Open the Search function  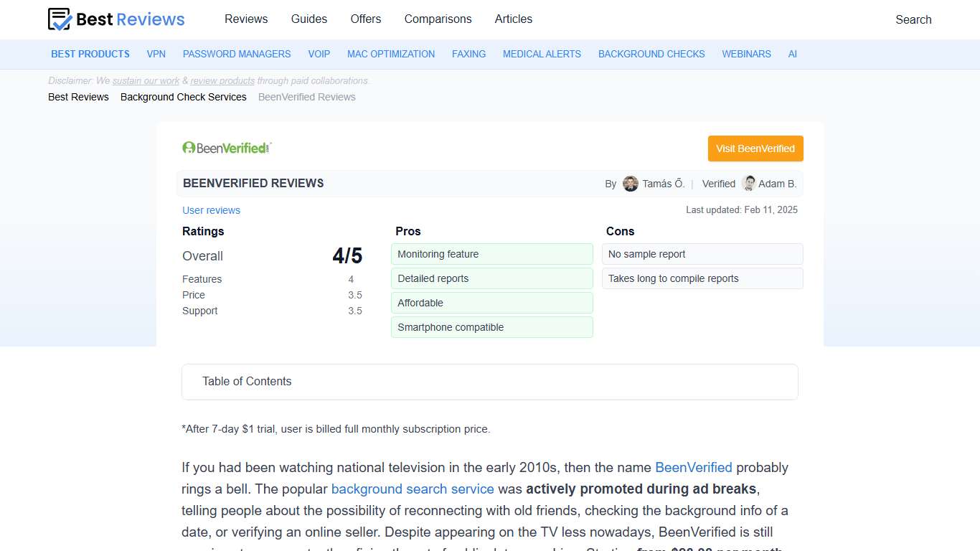point(913,19)
